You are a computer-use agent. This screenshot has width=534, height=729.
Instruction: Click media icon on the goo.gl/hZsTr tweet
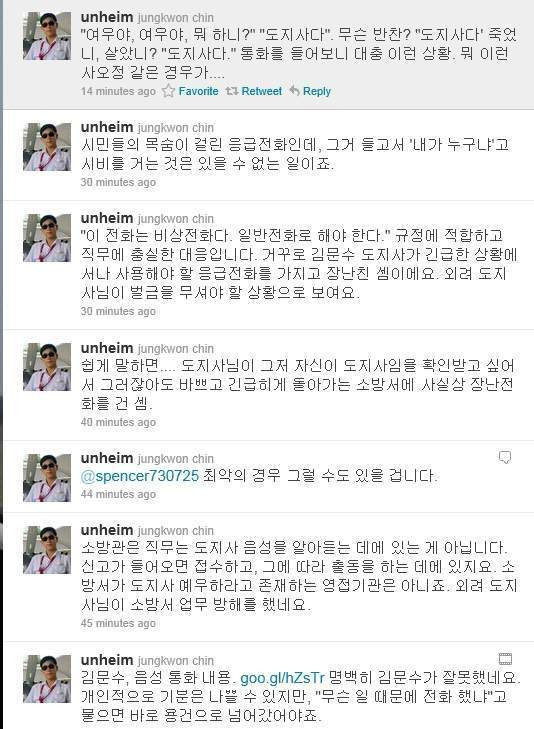pos(505,658)
